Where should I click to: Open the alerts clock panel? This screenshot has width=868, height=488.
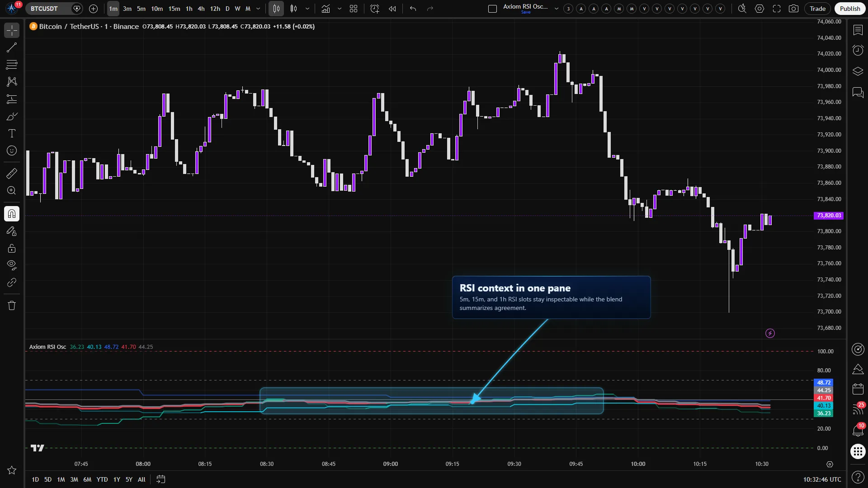coord(858,50)
